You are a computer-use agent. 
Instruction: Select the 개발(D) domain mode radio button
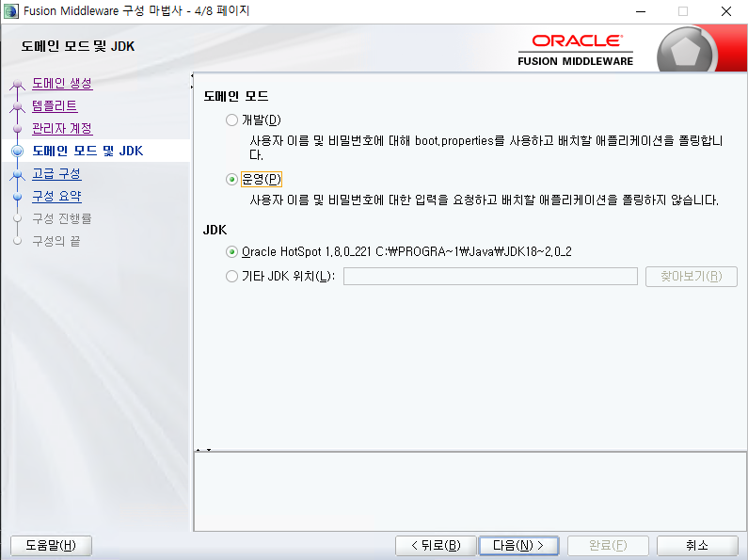[x=231, y=120]
